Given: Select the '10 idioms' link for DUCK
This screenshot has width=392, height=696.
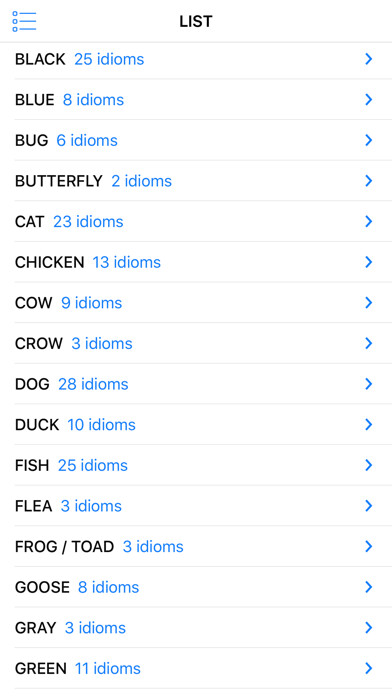Looking at the screenshot, I should pyautogui.click(x=102, y=425).
